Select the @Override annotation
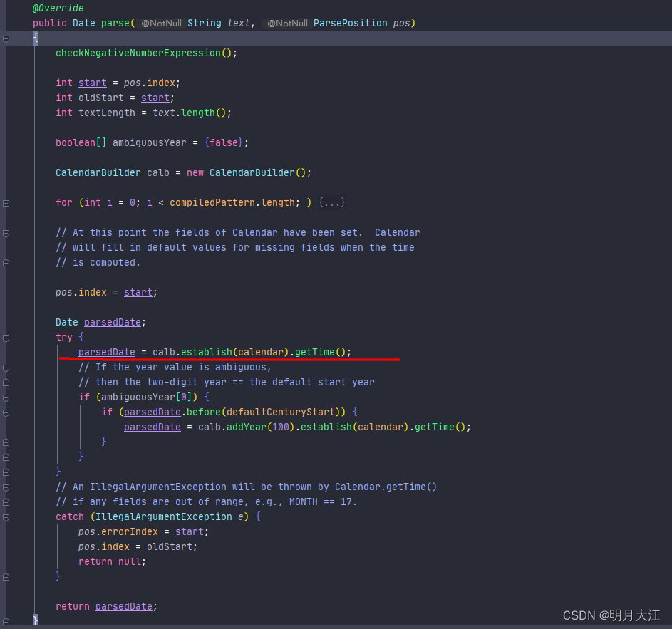 (x=58, y=8)
